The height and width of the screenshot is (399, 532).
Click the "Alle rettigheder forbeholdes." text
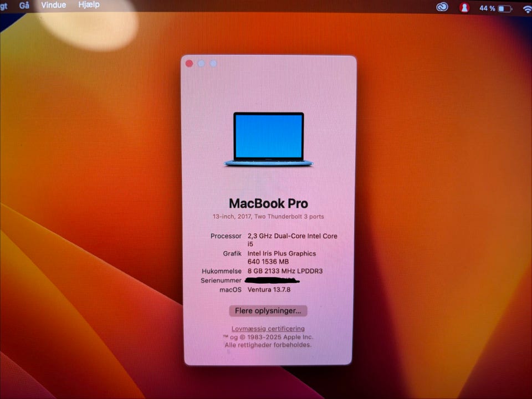pyautogui.click(x=268, y=345)
